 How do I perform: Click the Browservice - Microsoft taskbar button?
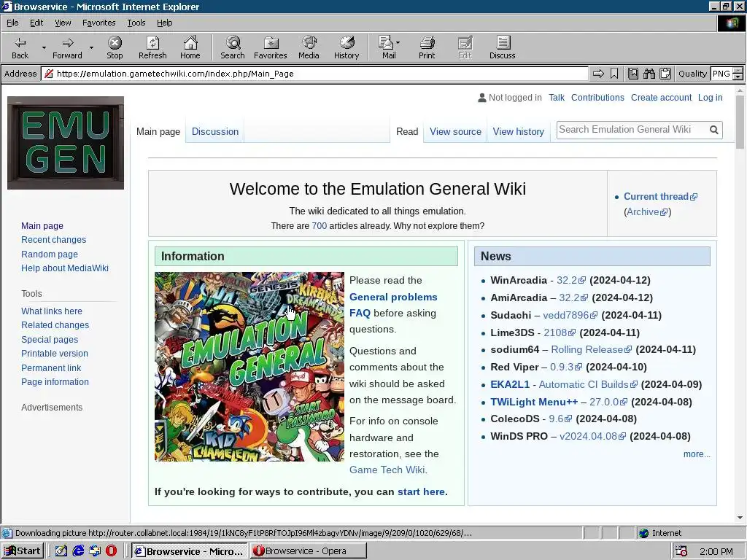coord(189,551)
